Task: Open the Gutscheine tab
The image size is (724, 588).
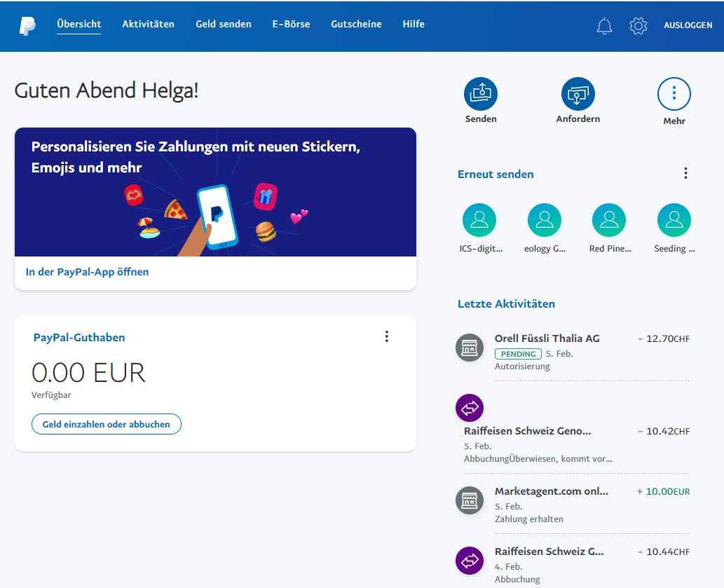Action: [356, 25]
